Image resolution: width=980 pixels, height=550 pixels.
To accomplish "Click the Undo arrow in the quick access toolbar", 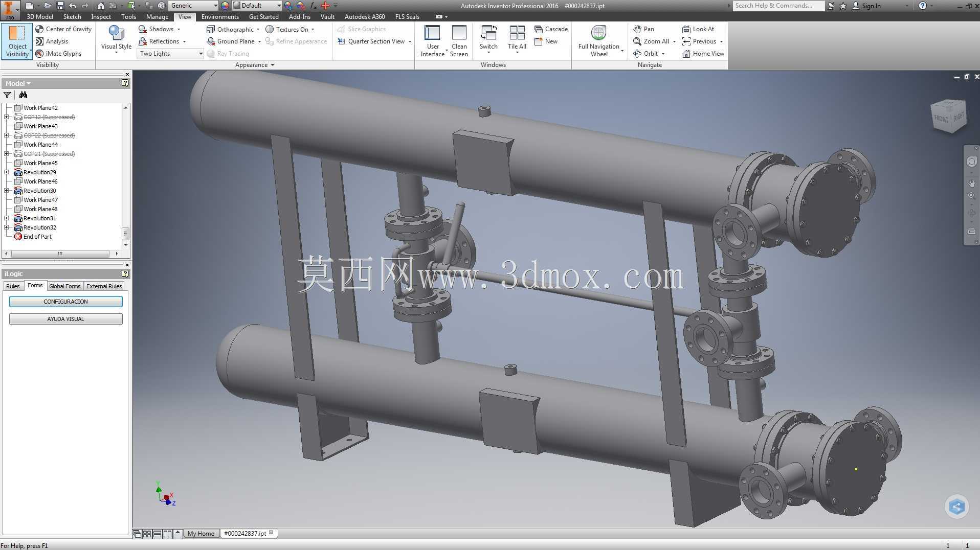I will point(73,6).
